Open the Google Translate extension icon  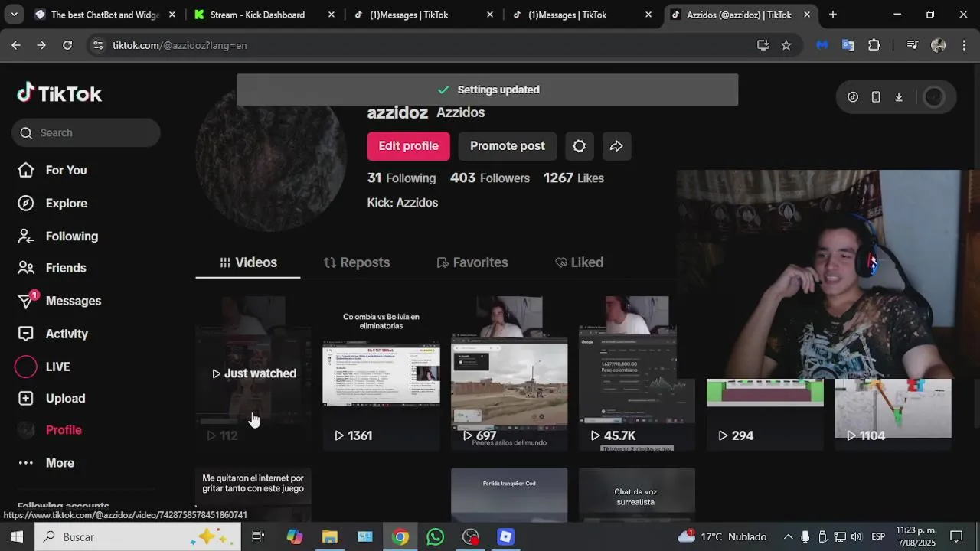click(848, 45)
